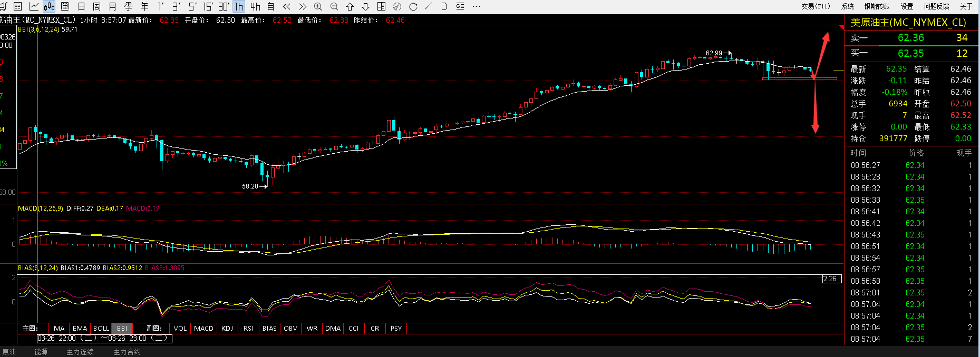Screen dimensions: 980x357
Task: Click the double left arrow icon
Action: pos(286,6)
